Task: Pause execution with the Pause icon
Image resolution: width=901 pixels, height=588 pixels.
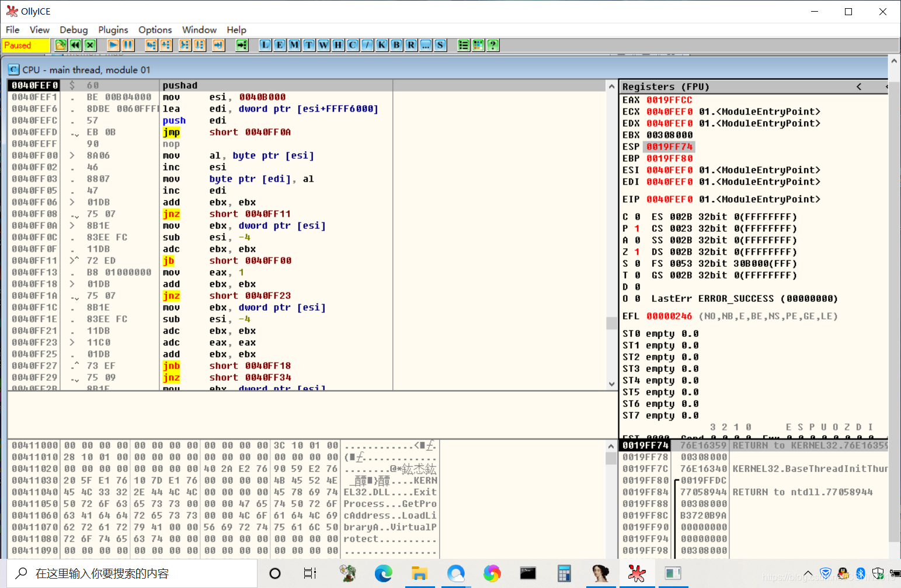Action: tap(128, 45)
